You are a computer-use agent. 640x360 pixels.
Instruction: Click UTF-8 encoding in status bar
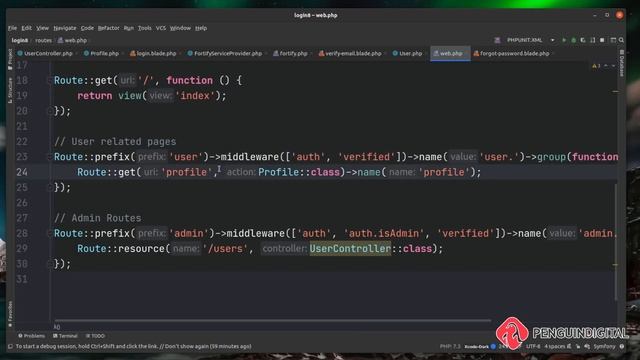coord(533,347)
